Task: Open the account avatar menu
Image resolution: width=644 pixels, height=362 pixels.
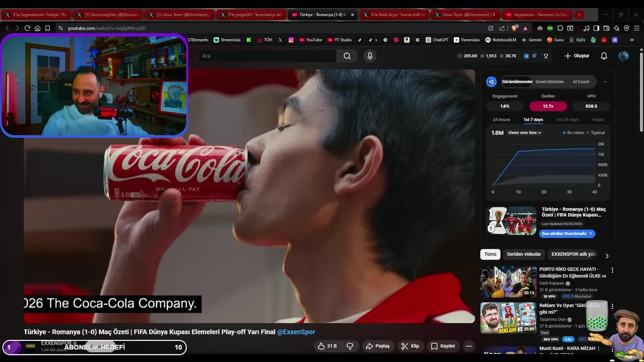Action: [623, 56]
